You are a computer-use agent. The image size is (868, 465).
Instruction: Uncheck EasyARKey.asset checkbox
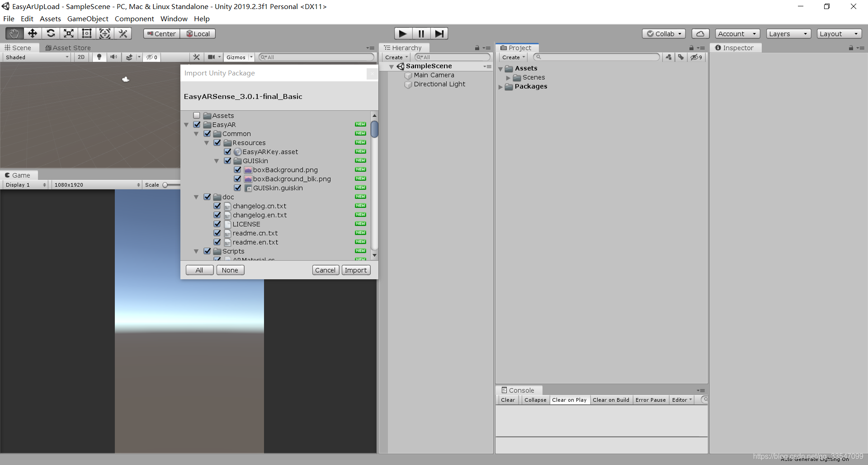pyautogui.click(x=227, y=152)
